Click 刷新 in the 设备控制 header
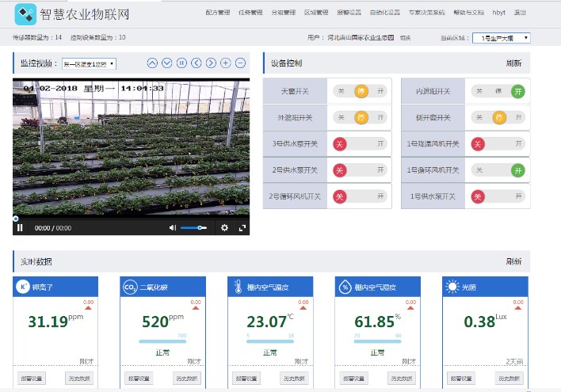The width and height of the screenshot is (561, 392). [x=513, y=63]
